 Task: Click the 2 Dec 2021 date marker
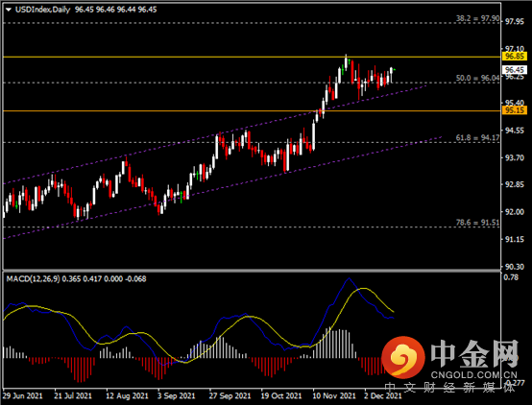pos(383,395)
